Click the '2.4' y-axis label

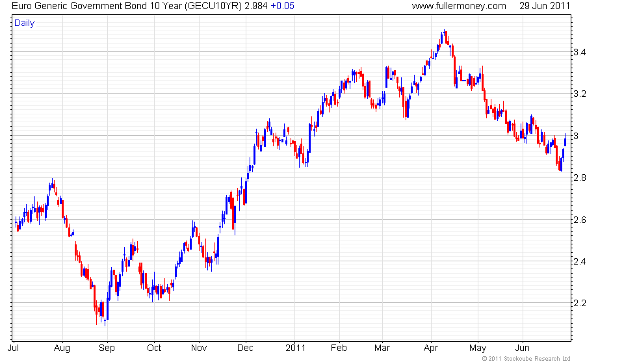[x=579, y=262]
